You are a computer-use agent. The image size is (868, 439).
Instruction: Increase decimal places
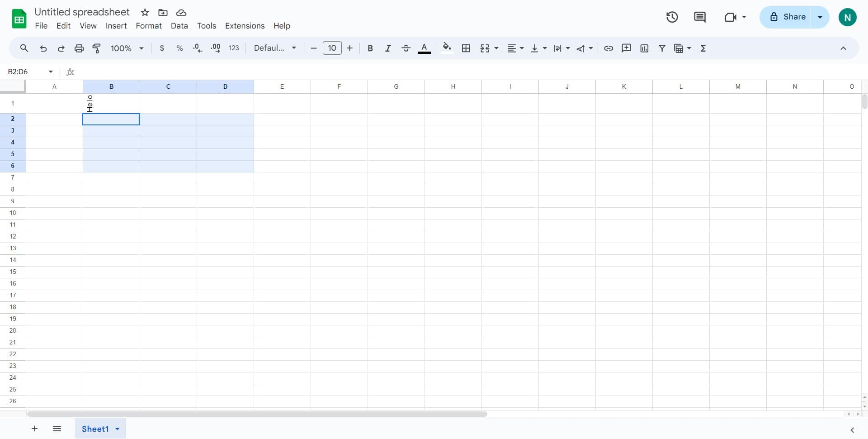click(x=216, y=48)
